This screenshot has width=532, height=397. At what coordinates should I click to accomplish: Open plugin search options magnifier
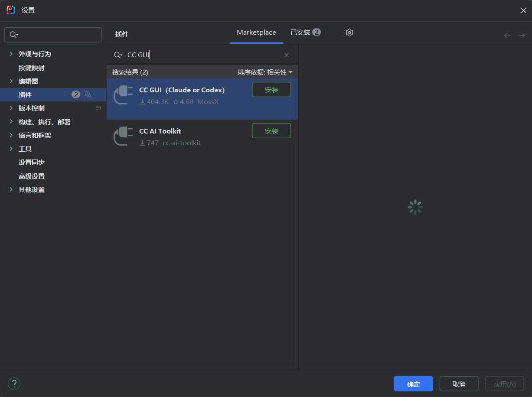point(118,55)
